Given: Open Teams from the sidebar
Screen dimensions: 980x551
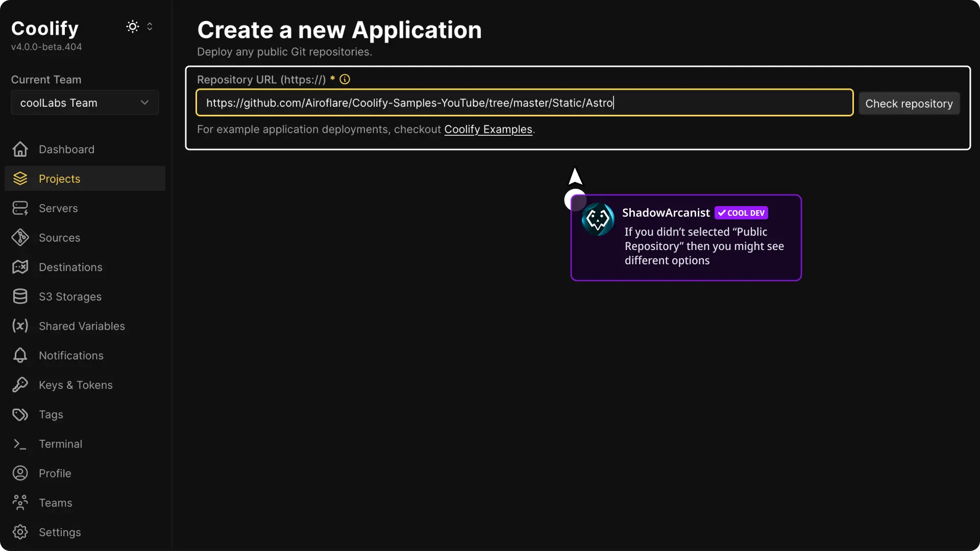Looking at the screenshot, I should coord(19,503).
